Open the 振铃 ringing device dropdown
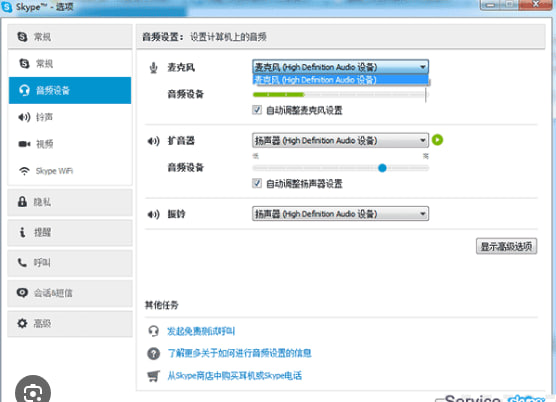The width and height of the screenshot is (556, 402). [340, 214]
